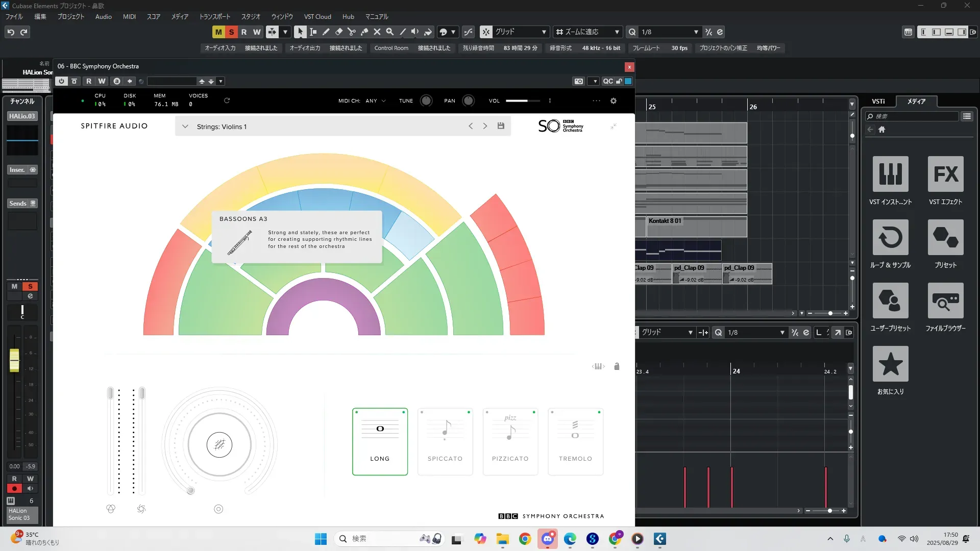Screen dimensions: 980x551
Task: Select the Split scissors tool
Action: click(x=351, y=32)
